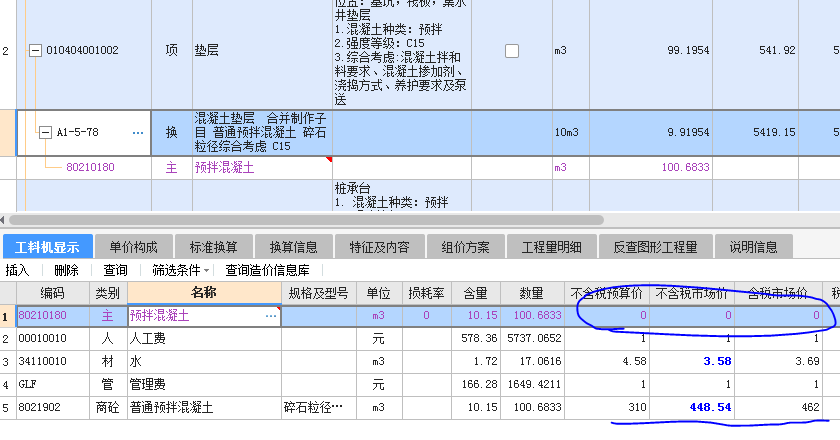
Task: Switch to the 工料机显示 tab
Action: [47, 247]
